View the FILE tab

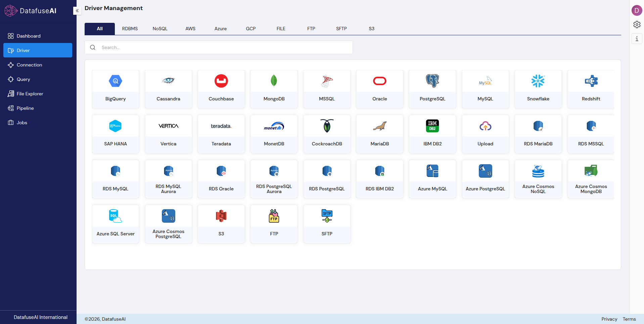click(281, 29)
